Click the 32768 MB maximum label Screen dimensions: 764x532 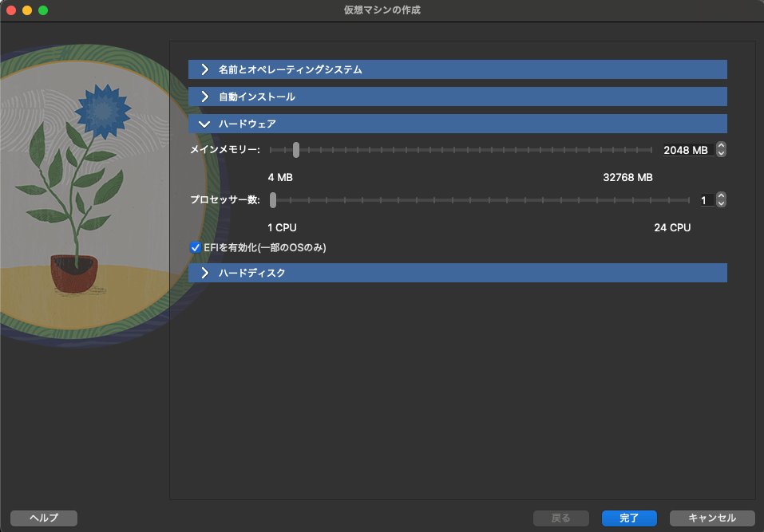click(x=627, y=178)
